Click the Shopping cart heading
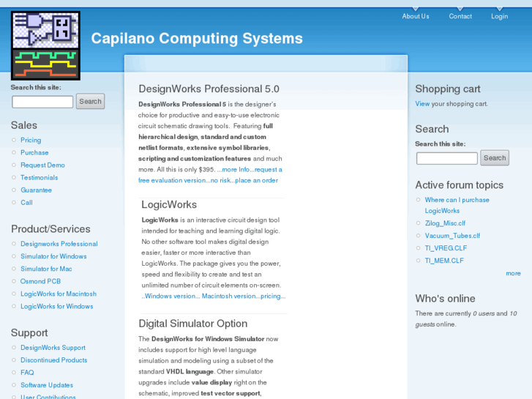This screenshot has height=399, width=532. 448,89
